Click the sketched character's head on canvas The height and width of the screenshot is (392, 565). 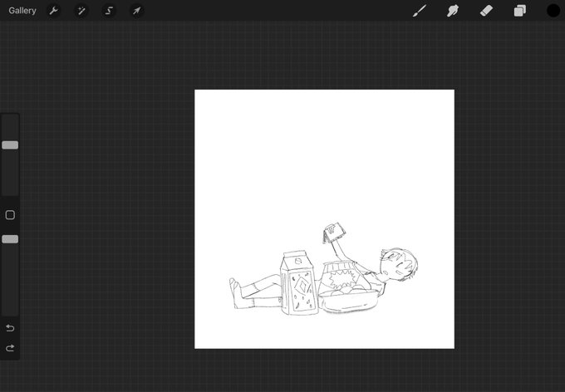click(x=399, y=264)
